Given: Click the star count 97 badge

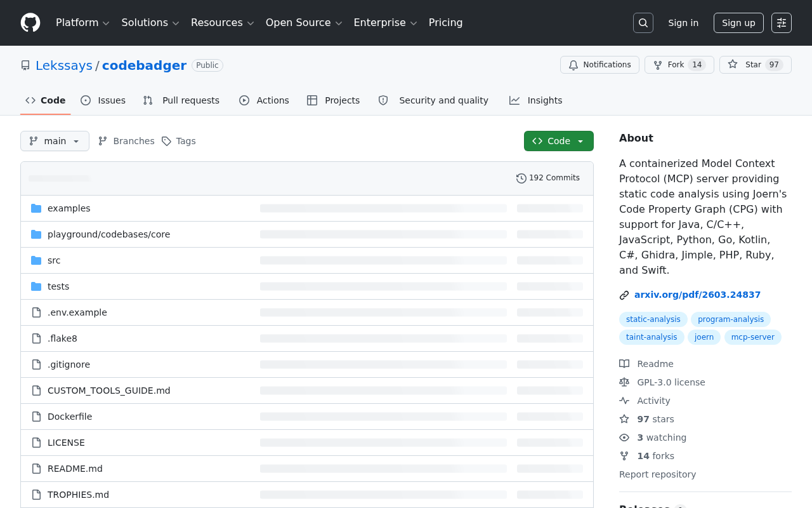Looking at the screenshot, I should (774, 65).
